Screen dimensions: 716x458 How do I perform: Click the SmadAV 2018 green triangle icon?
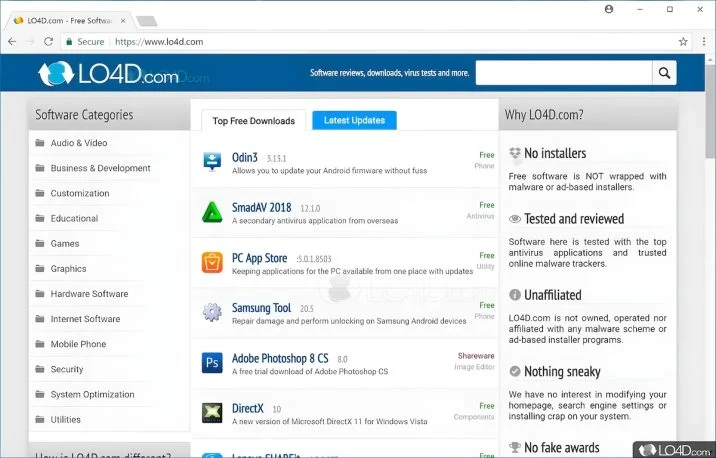pos(212,212)
